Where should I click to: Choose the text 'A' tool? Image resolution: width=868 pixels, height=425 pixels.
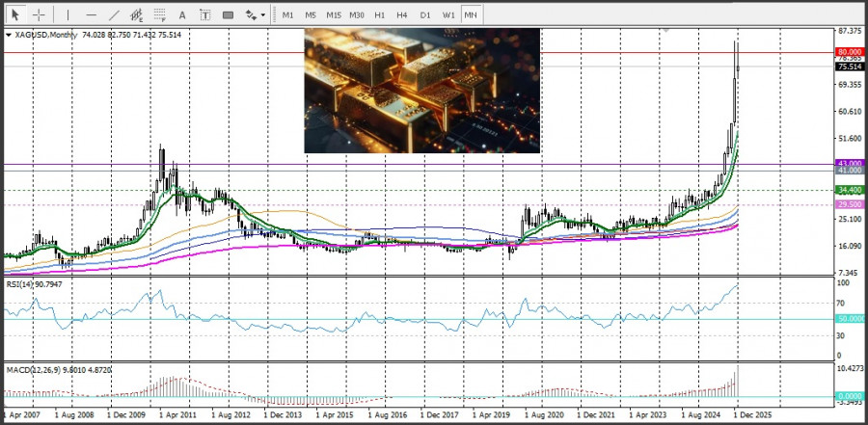coord(182,14)
